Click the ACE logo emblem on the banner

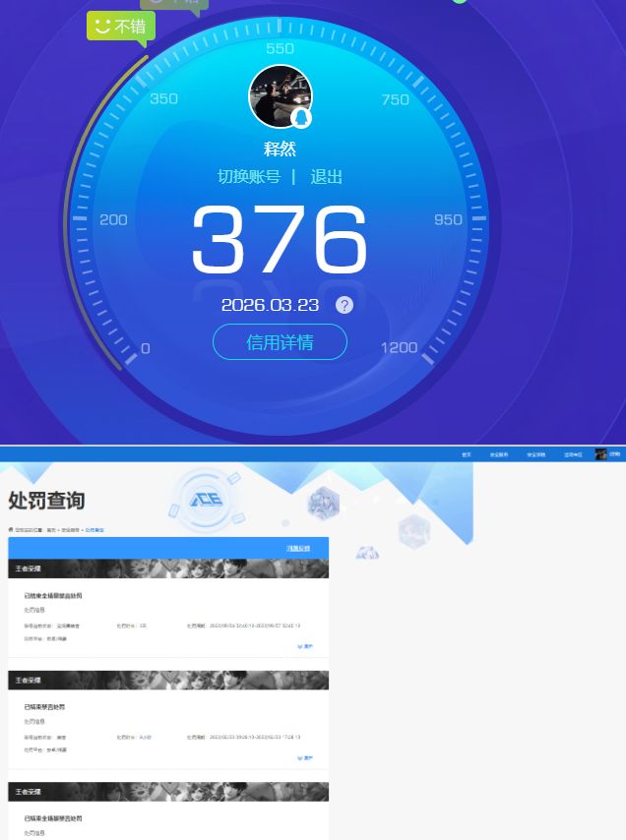click(x=207, y=501)
